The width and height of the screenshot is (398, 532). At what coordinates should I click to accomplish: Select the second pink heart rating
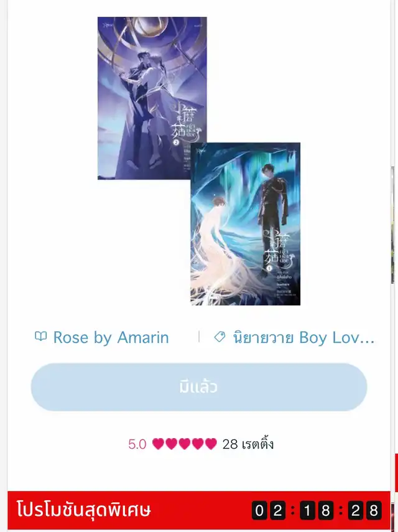pos(171,444)
